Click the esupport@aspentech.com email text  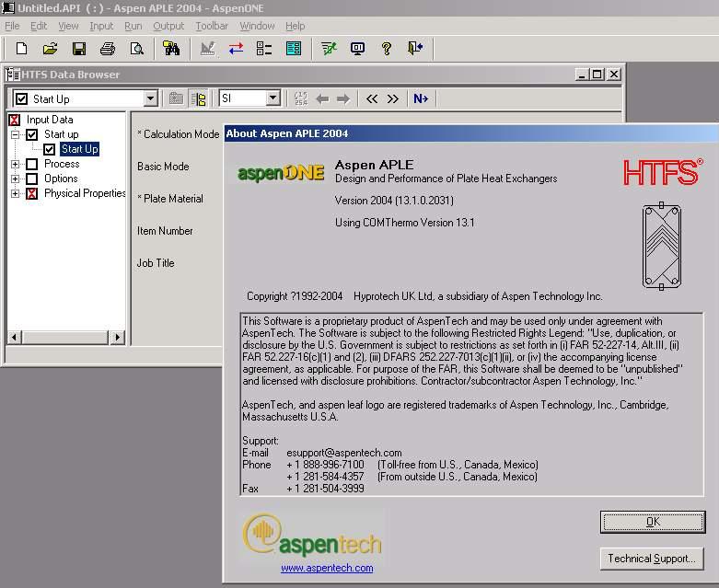[344, 453]
